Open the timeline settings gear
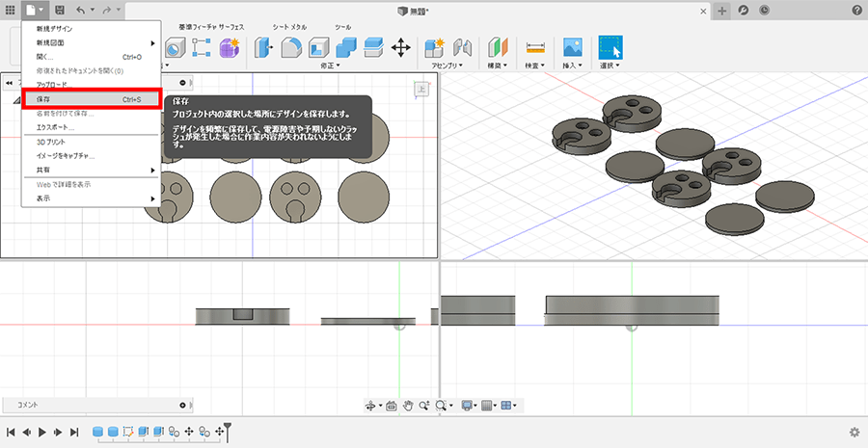Viewport: 868px width, 448px height. pyautogui.click(x=854, y=433)
